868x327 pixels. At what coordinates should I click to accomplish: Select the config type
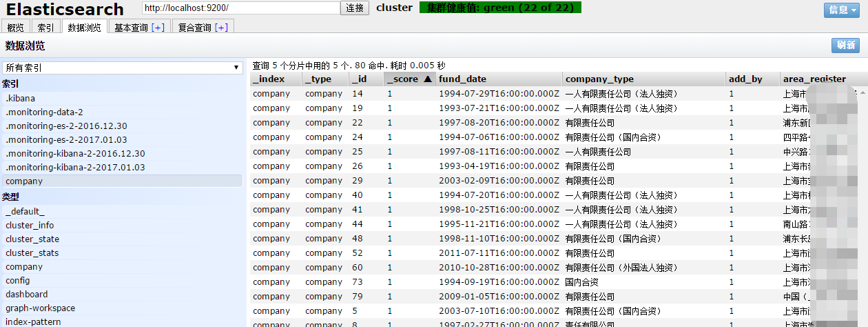[x=123, y=280]
